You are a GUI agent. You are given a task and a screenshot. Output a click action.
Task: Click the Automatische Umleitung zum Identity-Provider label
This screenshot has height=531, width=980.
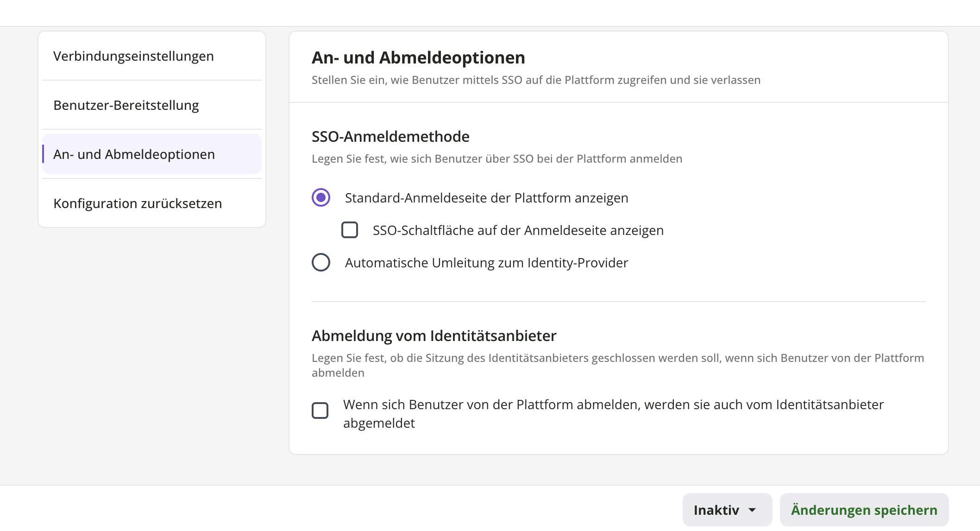[486, 263]
